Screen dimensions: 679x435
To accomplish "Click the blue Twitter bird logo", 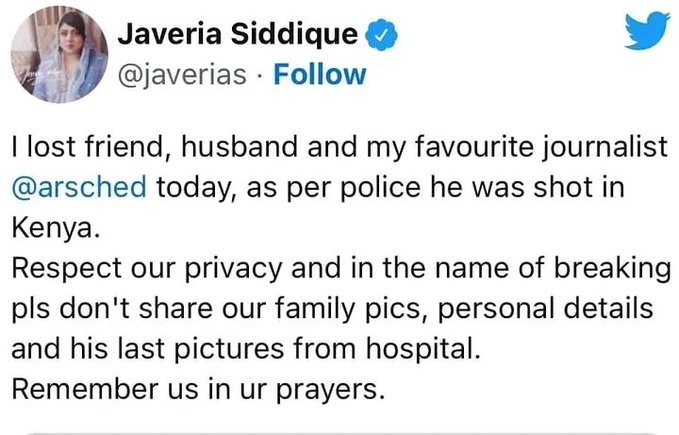I will 647,31.
